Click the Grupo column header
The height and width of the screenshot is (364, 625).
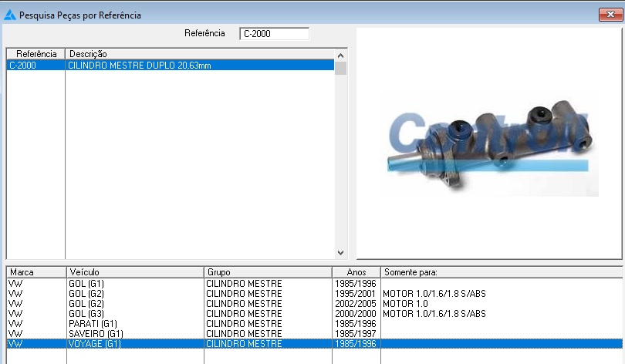point(268,272)
